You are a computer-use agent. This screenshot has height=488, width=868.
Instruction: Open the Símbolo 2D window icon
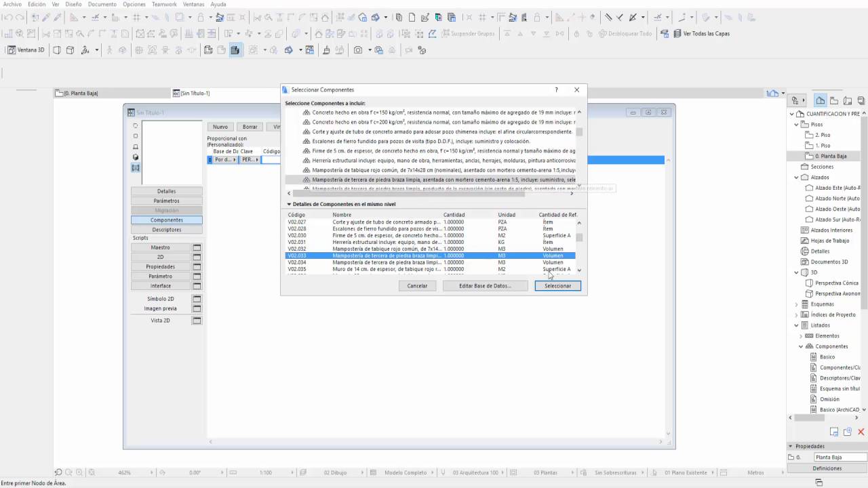tap(197, 299)
